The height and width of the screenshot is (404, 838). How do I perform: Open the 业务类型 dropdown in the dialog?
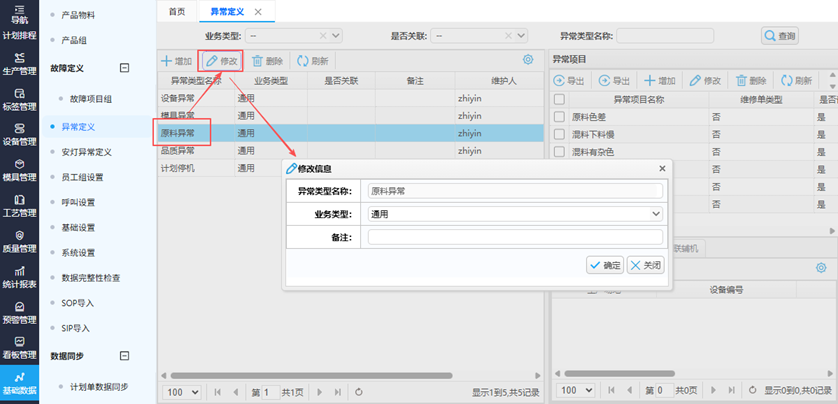pos(515,213)
